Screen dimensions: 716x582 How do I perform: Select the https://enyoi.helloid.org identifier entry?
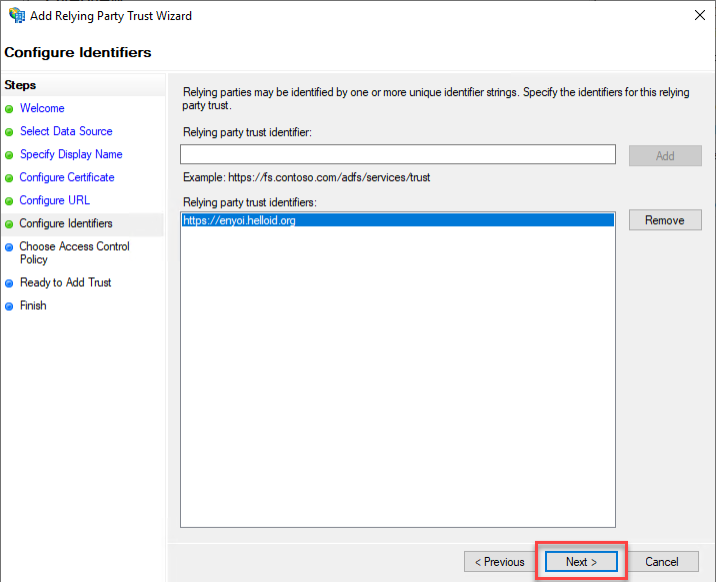[397, 220]
